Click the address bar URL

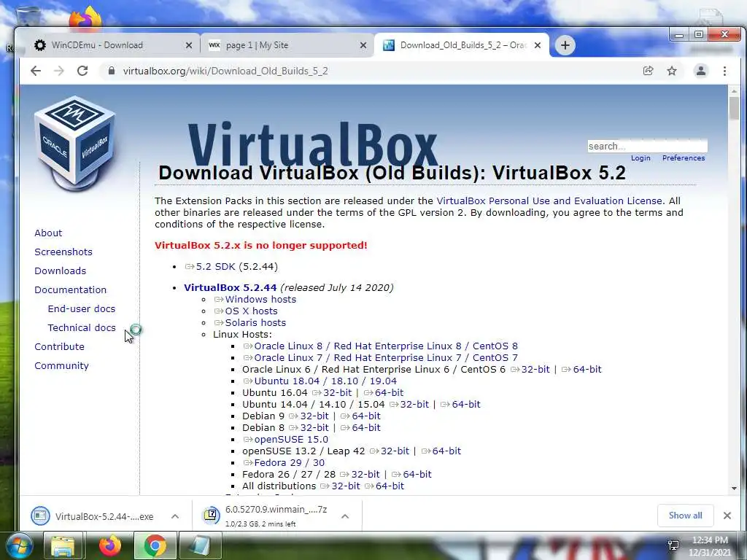tap(225, 71)
